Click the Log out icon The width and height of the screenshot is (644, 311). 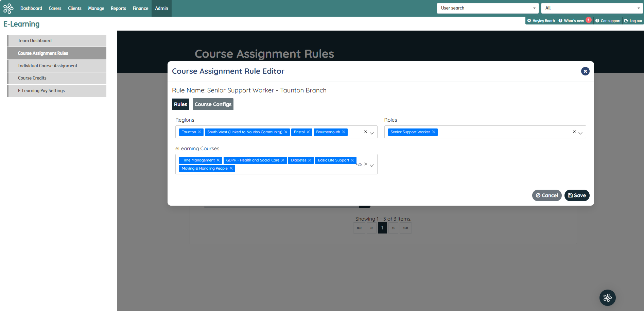click(x=626, y=20)
